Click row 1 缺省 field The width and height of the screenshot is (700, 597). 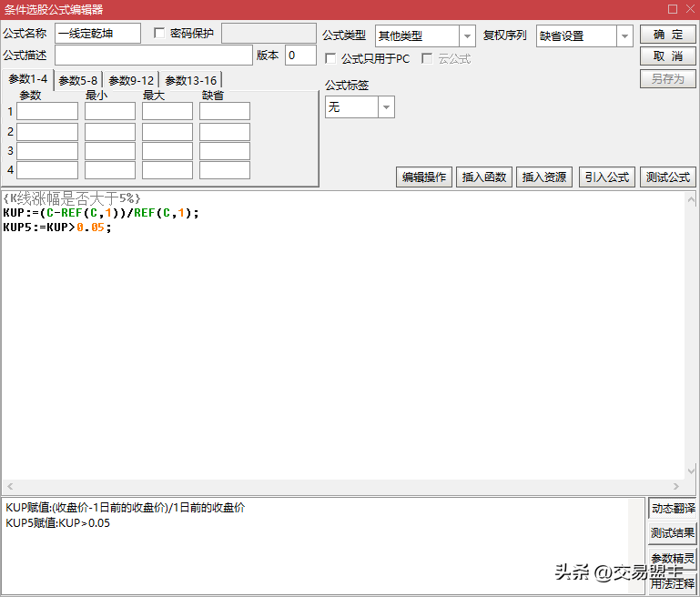point(225,111)
